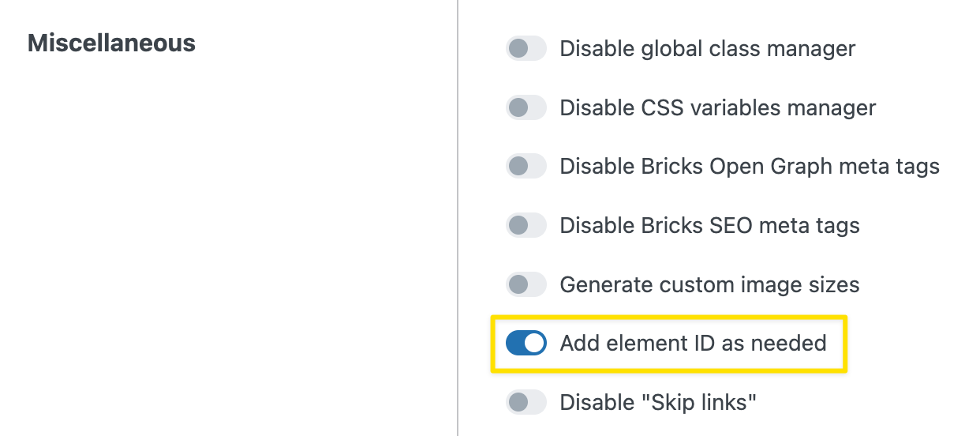
Task: Switch on Disable Bricks SEO meta tags
Action: coord(526,226)
